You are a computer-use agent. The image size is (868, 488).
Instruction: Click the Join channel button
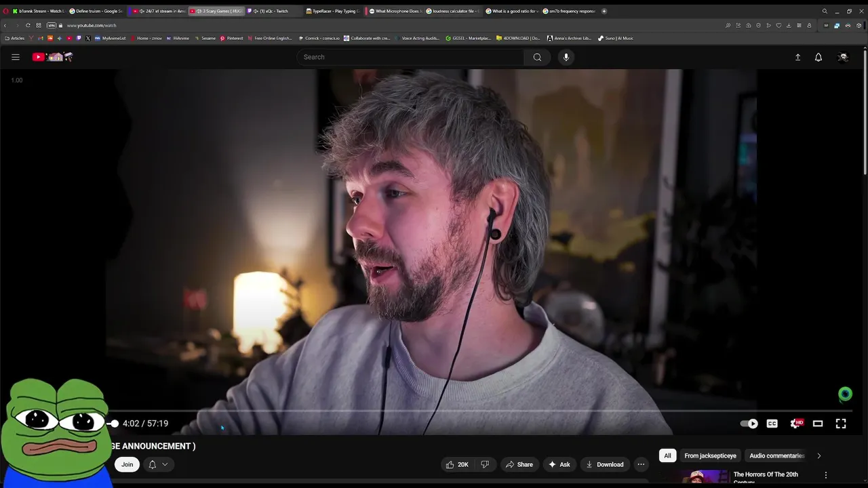coord(127,464)
